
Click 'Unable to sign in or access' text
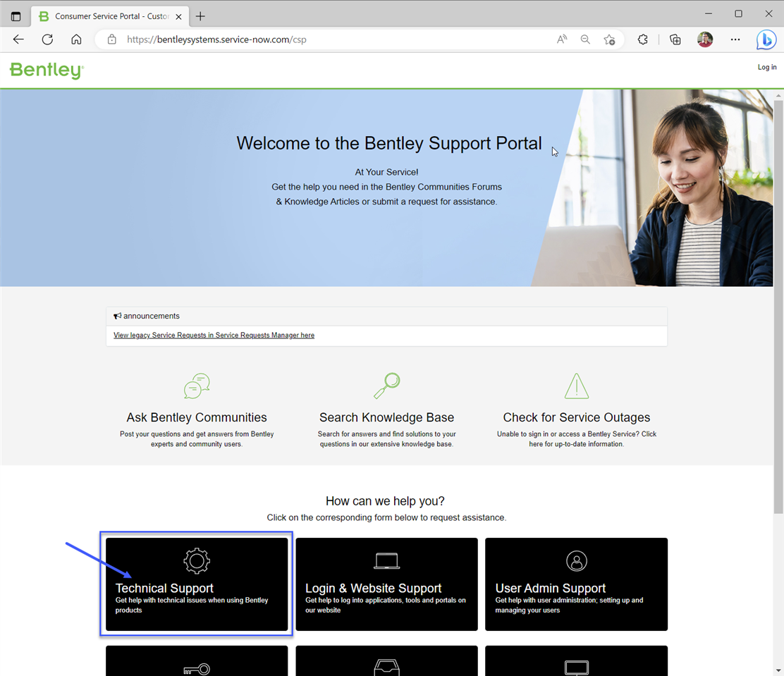click(x=577, y=439)
